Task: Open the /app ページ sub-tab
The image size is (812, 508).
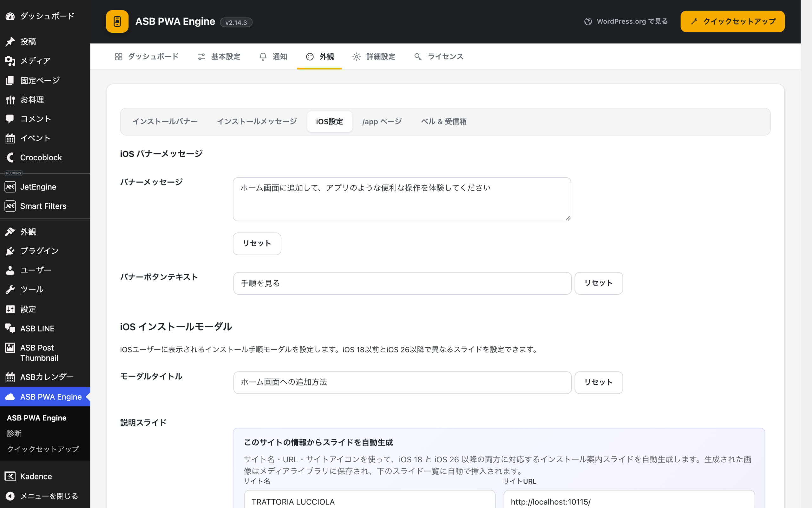Action: click(x=382, y=122)
